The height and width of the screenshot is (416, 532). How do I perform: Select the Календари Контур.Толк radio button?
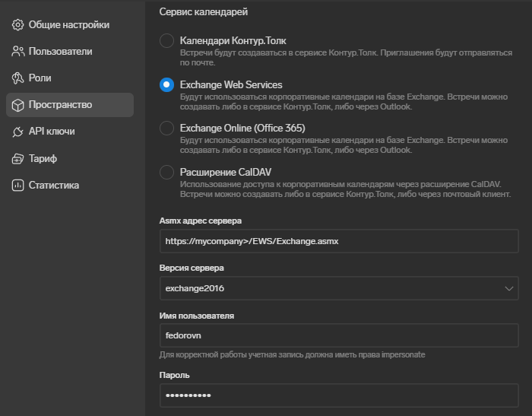[166, 41]
